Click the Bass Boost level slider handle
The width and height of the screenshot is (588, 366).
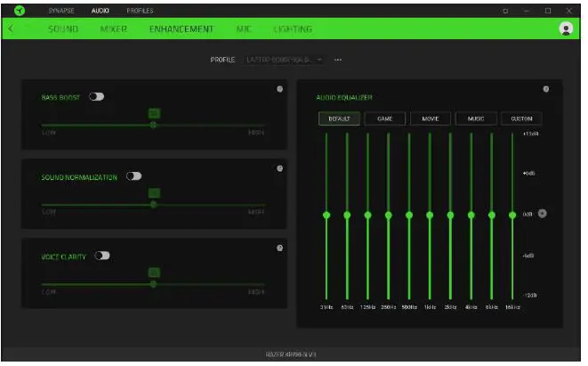[x=153, y=125]
